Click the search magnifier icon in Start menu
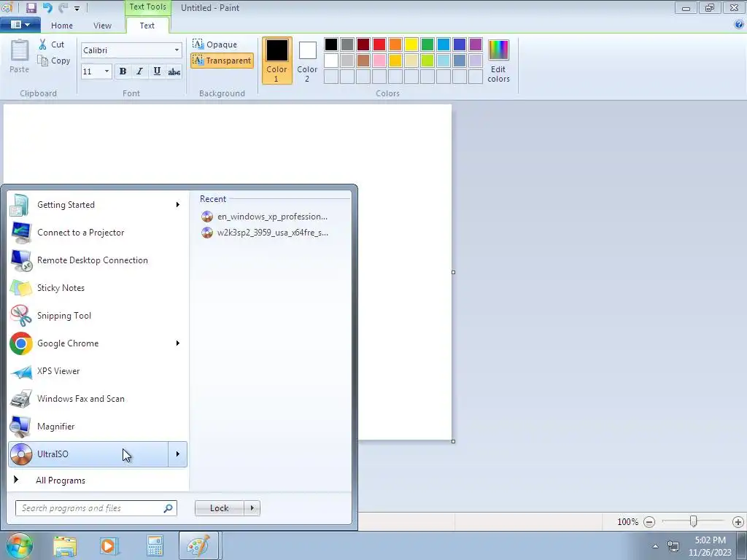The height and width of the screenshot is (560, 747). pyautogui.click(x=169, y=508)
